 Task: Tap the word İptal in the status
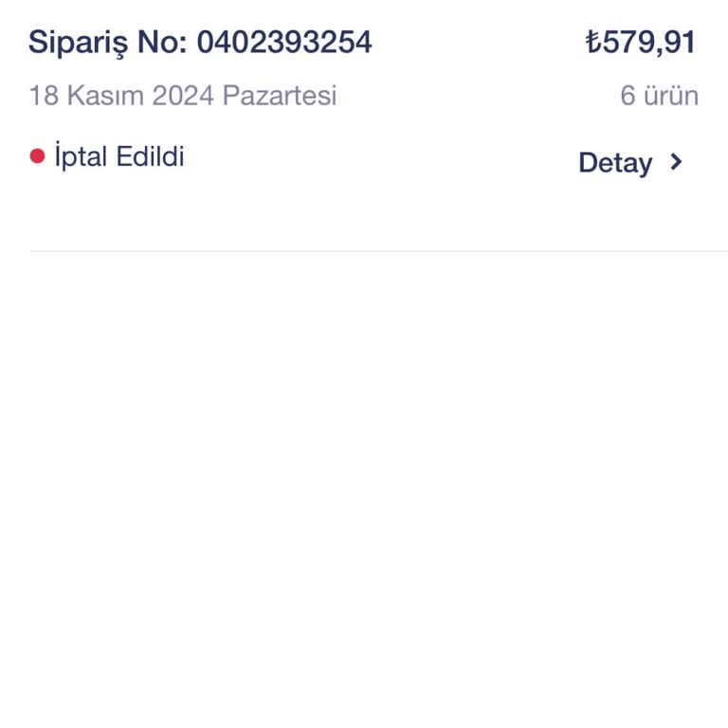pos(82,156)
